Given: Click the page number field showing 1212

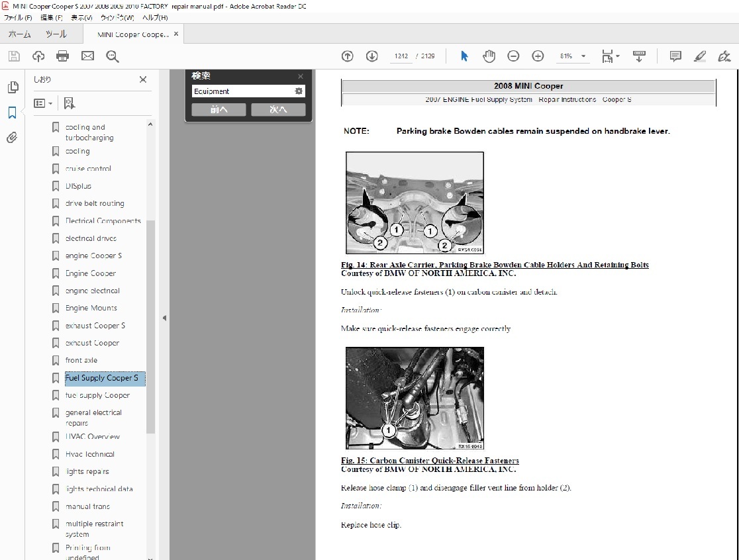Looking at the screenshot, I should pos(401,56).
